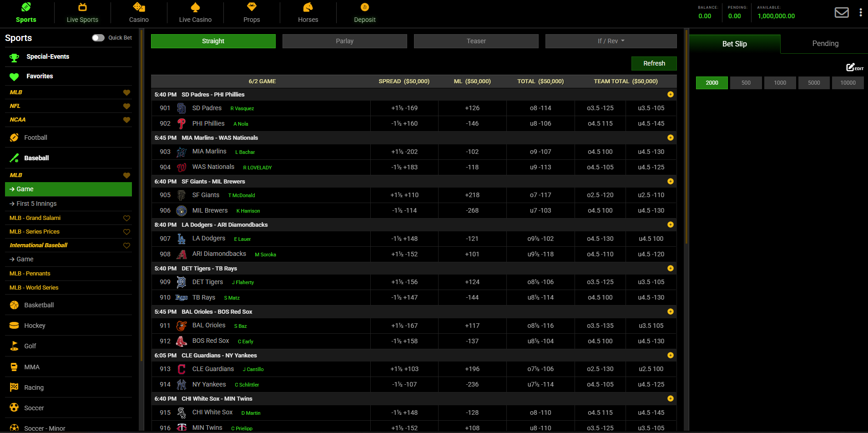Switch to Teaser bet type
Image resolution: width=868 pixels, height=433 pixels.
coord(476,41)
